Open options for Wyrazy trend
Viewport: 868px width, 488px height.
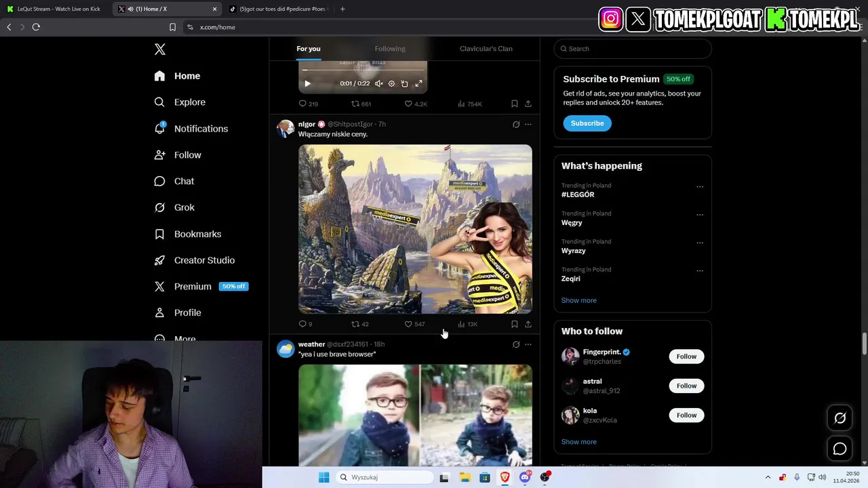(700, 242)
